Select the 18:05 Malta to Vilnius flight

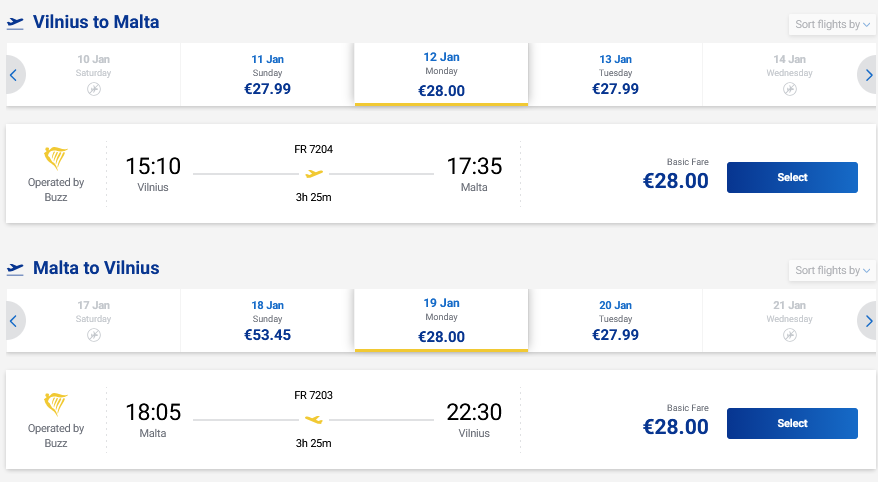click(x=791, y=423)
